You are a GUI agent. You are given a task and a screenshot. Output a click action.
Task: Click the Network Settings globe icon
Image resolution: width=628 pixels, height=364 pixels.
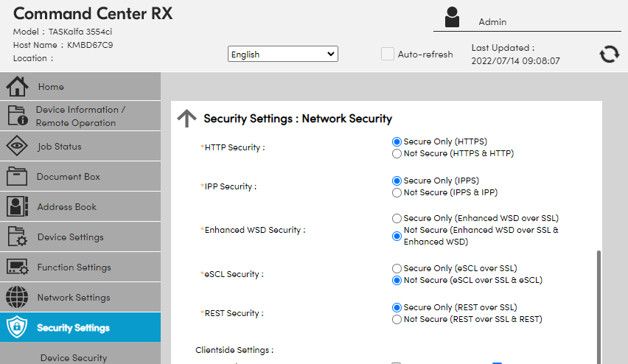coord(17,297)
